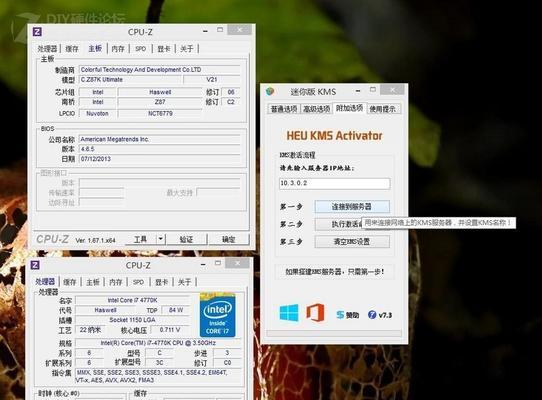Open 关于 tab in the top CPU-Z window
This screenshot has width=542, height=400.
tap(187, 49)
